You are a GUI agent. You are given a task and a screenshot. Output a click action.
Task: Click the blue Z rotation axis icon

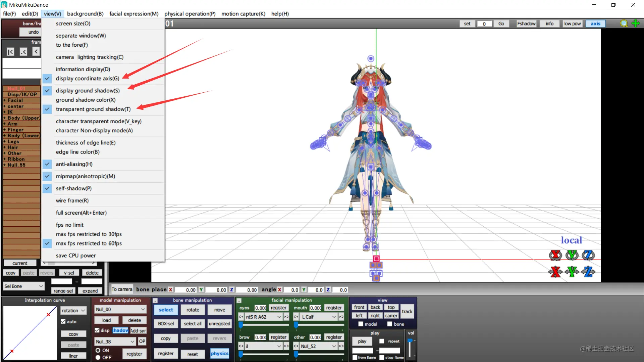pos(588,255)
